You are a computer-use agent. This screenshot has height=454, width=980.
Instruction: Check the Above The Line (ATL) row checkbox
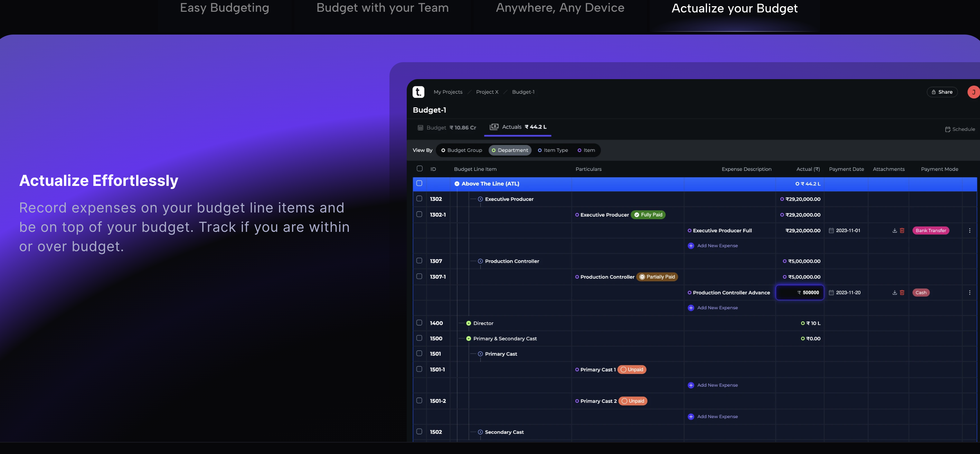click(419, 183)
